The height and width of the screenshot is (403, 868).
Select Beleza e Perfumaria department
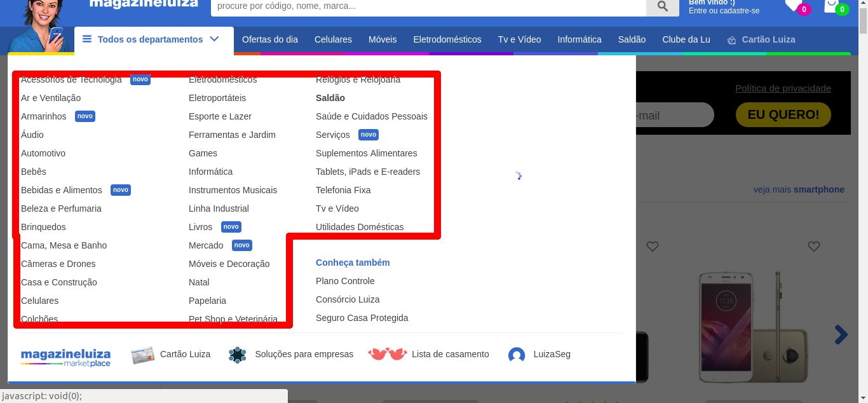click(61, 208)
